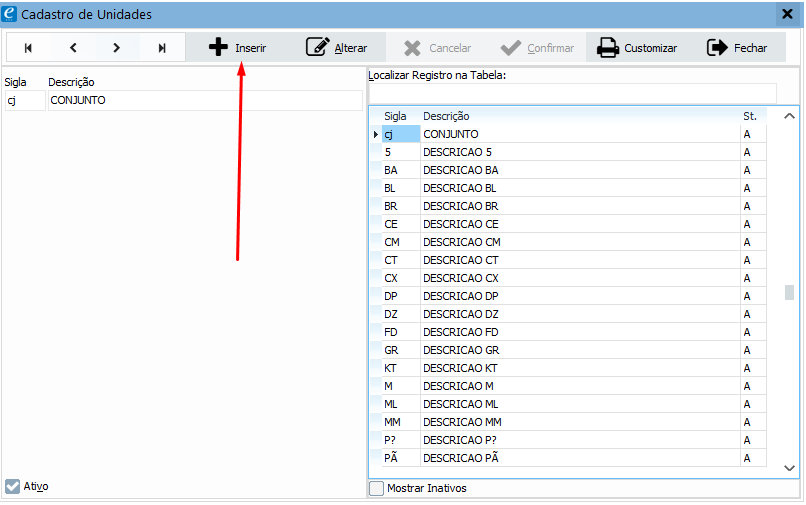
Task: Click the Descrição field containing CONJUNTO
Action: (204, 100)
